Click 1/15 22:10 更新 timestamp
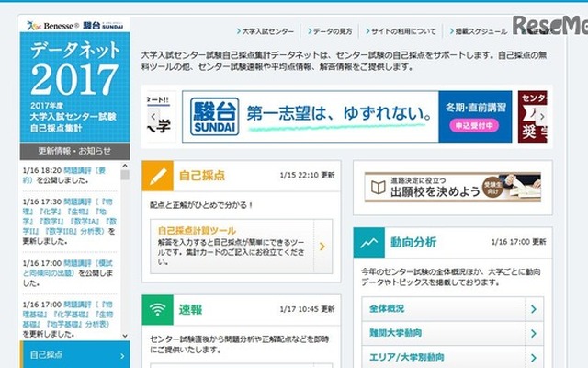 tap(307, 176)
